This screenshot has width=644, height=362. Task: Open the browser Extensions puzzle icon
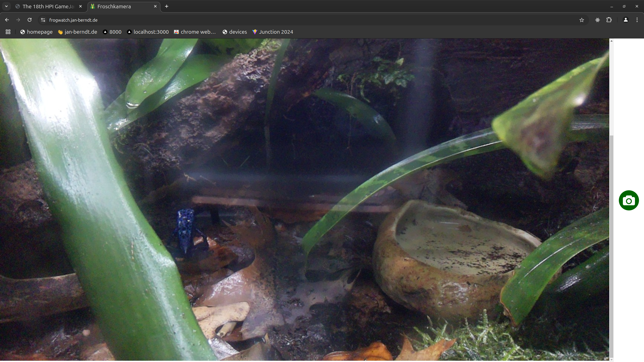609,20
